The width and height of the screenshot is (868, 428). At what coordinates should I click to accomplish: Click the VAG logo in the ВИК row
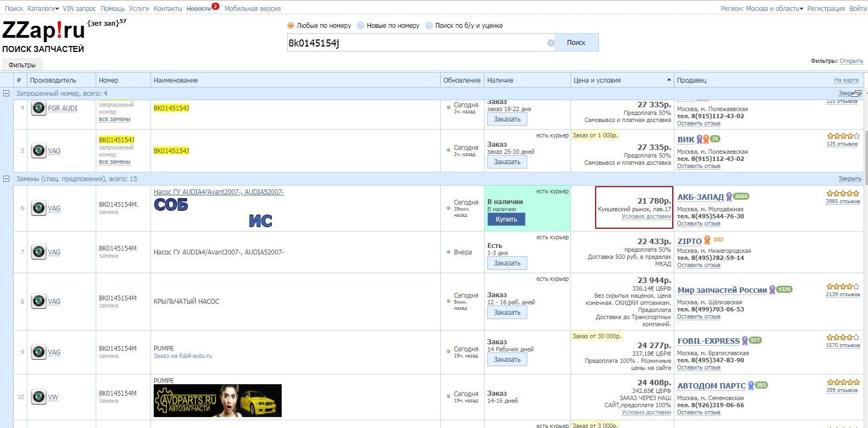pyautogui.click(x=38, y=151)
